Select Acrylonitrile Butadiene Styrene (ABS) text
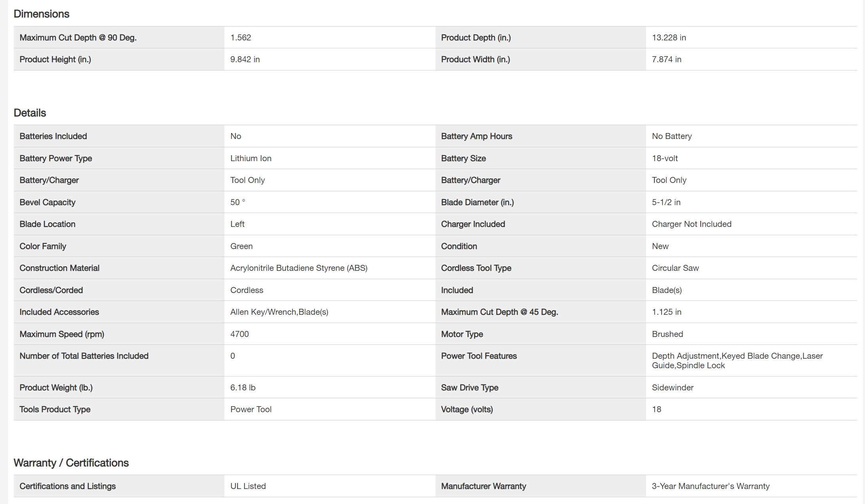Viewport: 865px width, 504px height. (x=298, y=268)
